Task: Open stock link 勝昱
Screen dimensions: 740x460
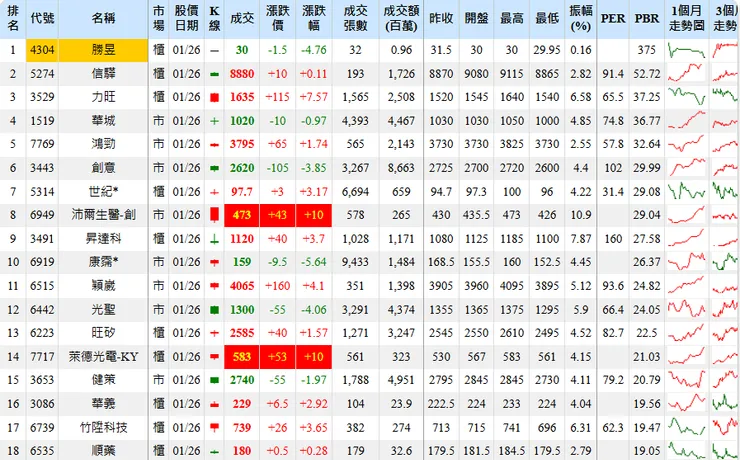Action: point(103,50)
